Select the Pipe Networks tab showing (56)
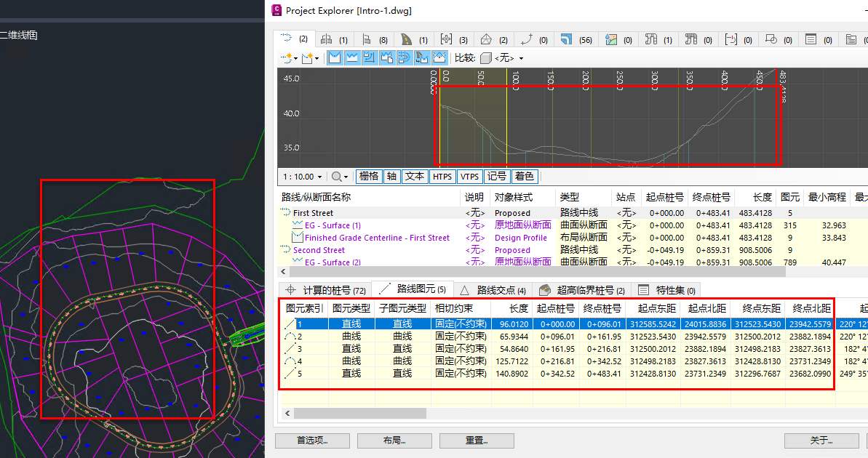The image size is (868, 458). click(576, 39)
